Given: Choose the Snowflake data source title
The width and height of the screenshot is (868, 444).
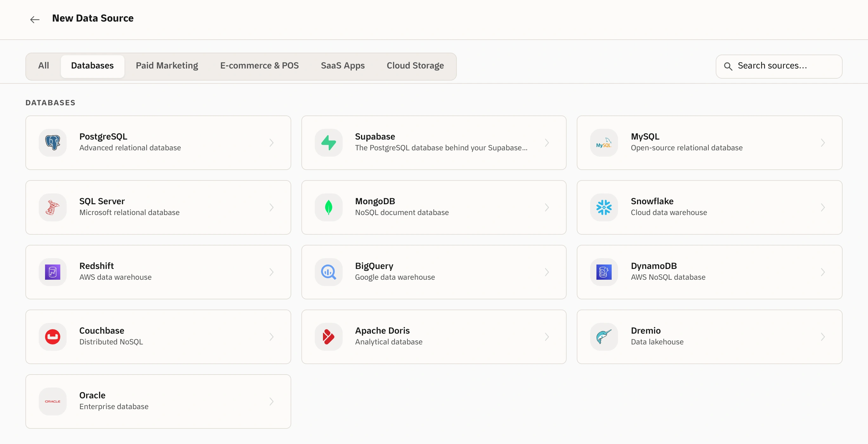Looking at the screenshot, I should pyautogui.click(x=652, y=201).
